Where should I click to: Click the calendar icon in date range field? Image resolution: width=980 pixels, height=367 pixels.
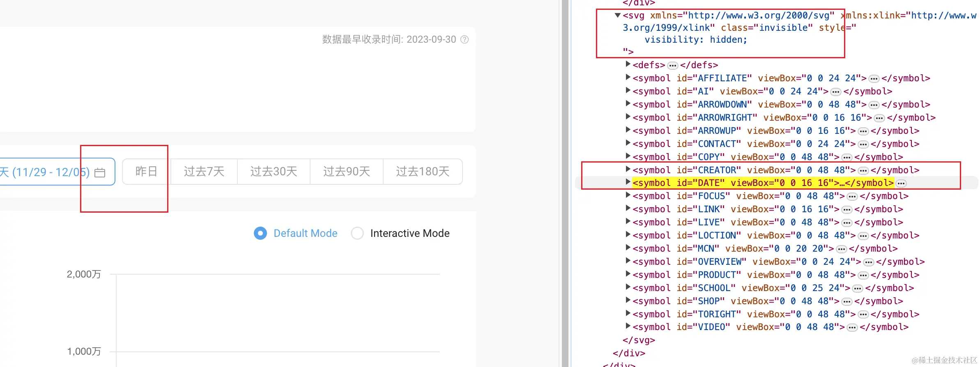[100, 172]
